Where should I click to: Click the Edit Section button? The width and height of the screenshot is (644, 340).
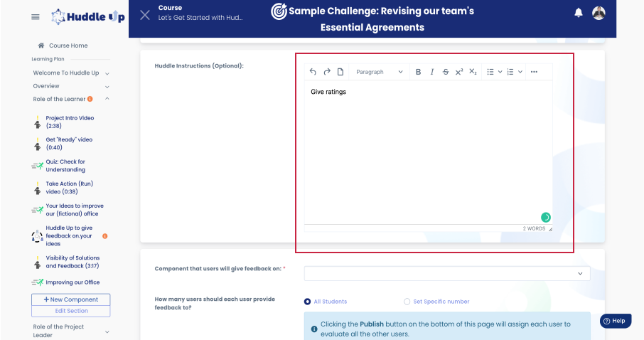pyautogui.click(x=70, y=311)
